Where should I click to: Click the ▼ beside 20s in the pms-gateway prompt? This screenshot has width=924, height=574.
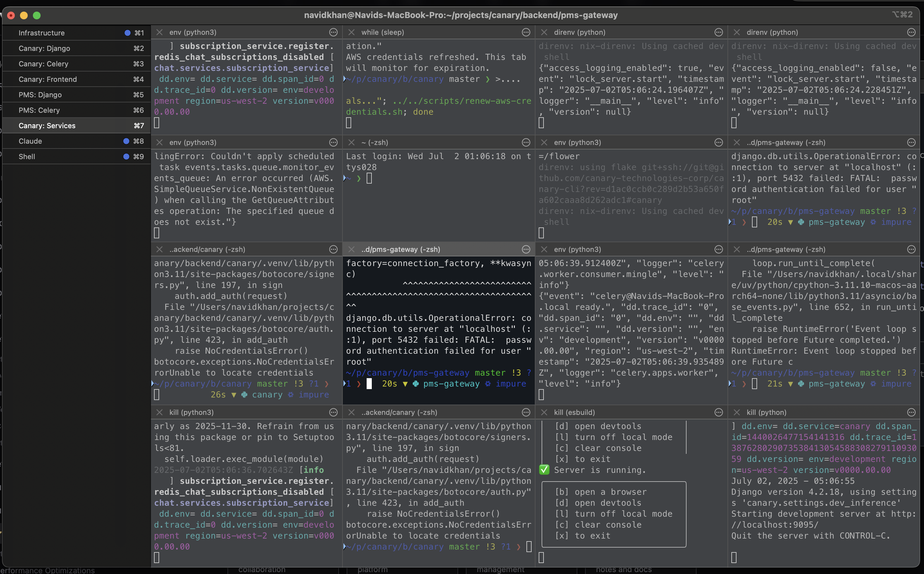(x=406, y=384)
